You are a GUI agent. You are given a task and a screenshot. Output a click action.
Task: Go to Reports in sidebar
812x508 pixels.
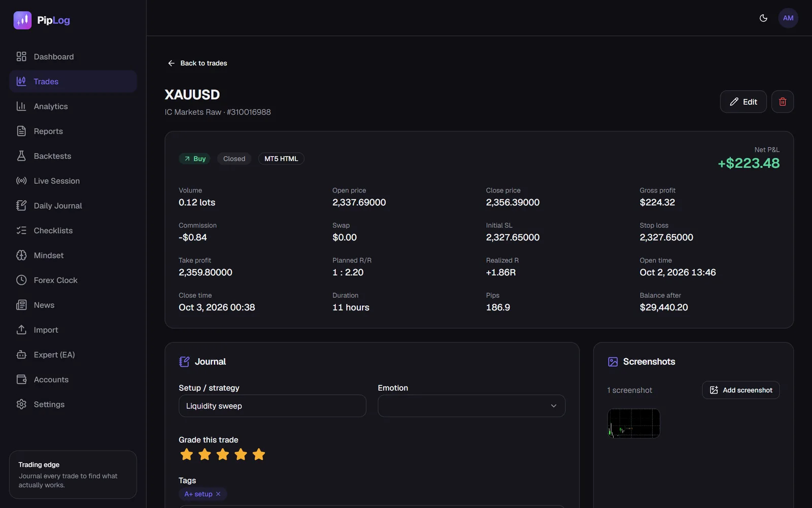tap(73, 131)
